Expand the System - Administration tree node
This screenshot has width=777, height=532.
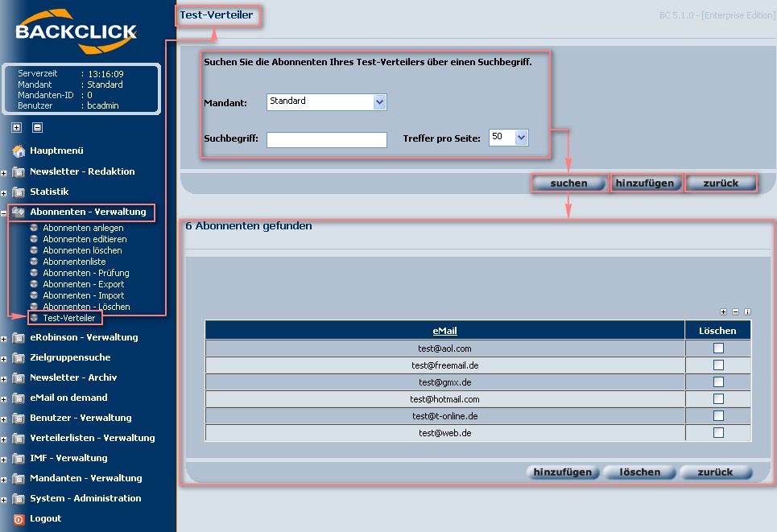coord(3,501)
